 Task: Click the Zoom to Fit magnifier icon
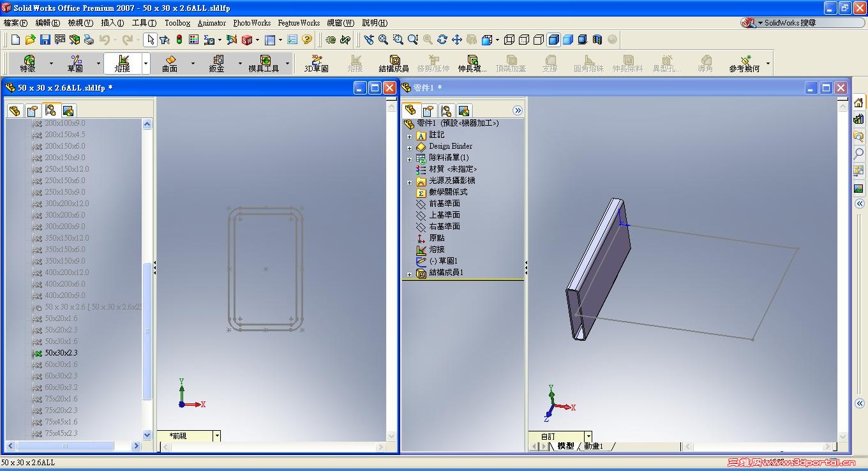[383, 40]
